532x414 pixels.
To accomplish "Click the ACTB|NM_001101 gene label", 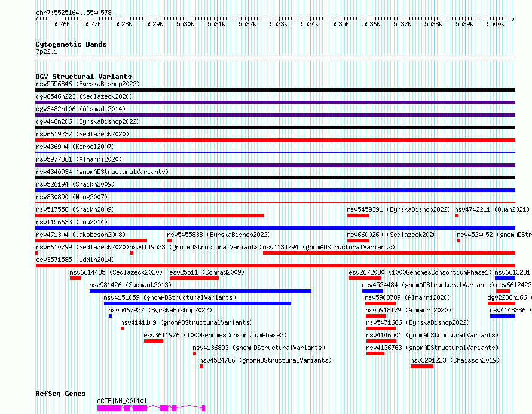I will pos(122,401).
